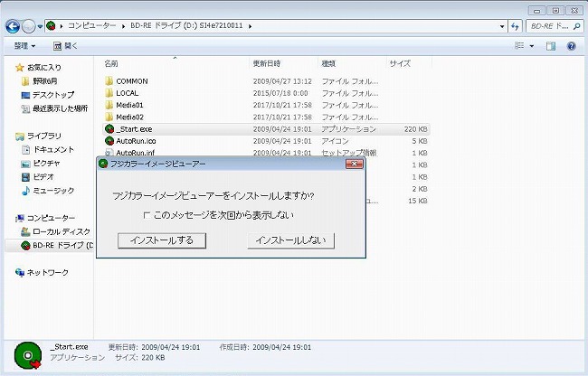This screenshot has height=376, width=588.
Task: Select the Media01 folder icon
Action: (109, 106)
